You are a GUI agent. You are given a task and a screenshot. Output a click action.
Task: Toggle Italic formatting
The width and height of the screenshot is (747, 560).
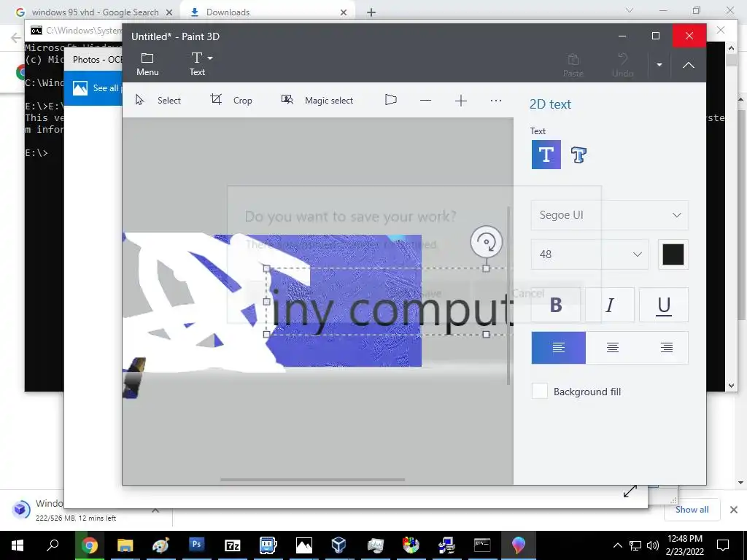point(609,305)
